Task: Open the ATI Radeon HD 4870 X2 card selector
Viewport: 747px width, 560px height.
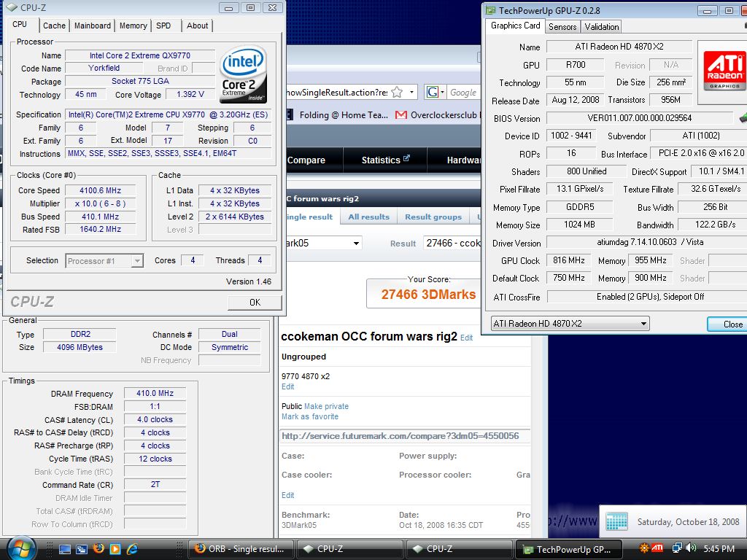Action: coord(570,323)
